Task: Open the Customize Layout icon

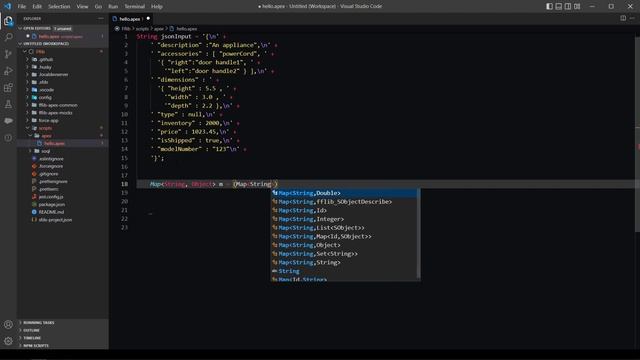Action: [x=577, y=6]
